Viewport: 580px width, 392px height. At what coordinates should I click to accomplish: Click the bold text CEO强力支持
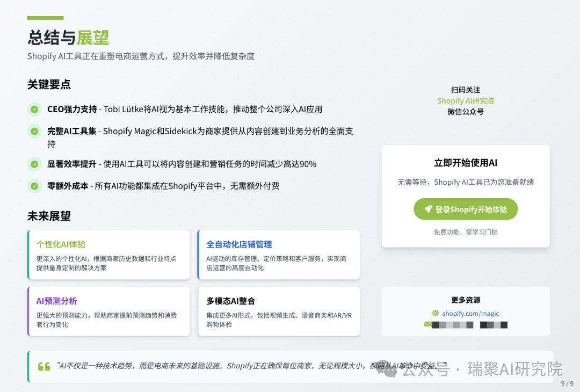72,109
